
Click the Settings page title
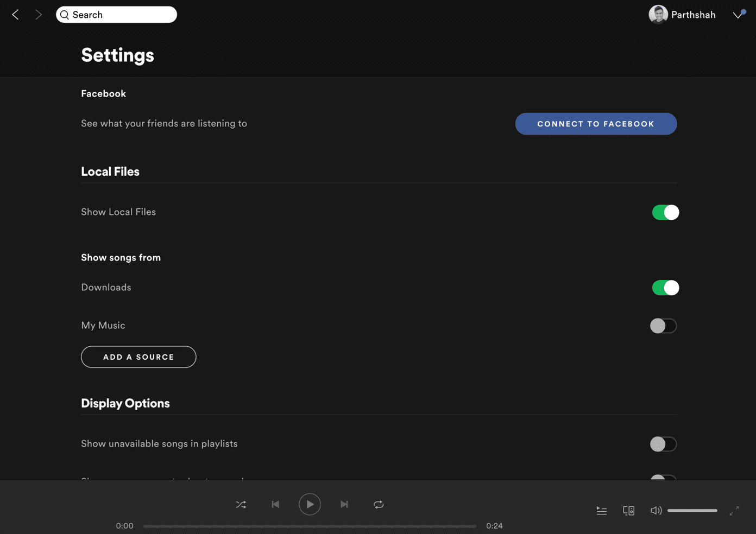pyautogui.click(x=117, y=55)
